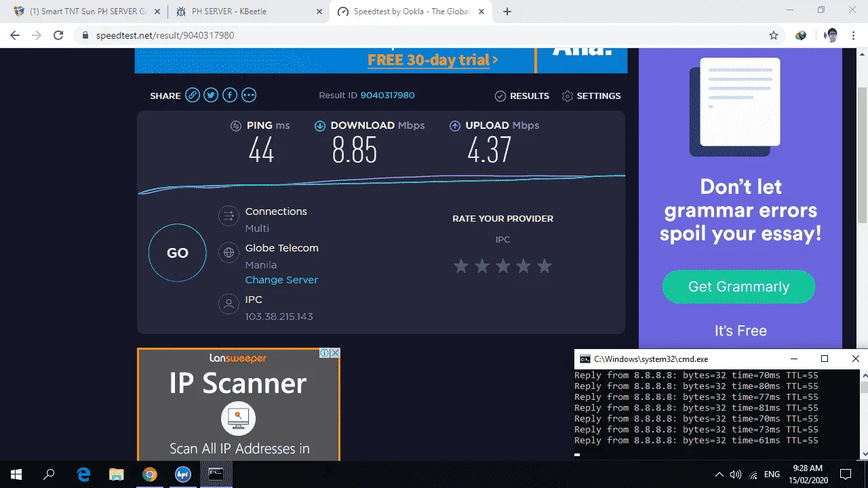The height and width of the screenshot is (488, 868).
Task: Share result on Twitter icon
Action: pos(211,96)
